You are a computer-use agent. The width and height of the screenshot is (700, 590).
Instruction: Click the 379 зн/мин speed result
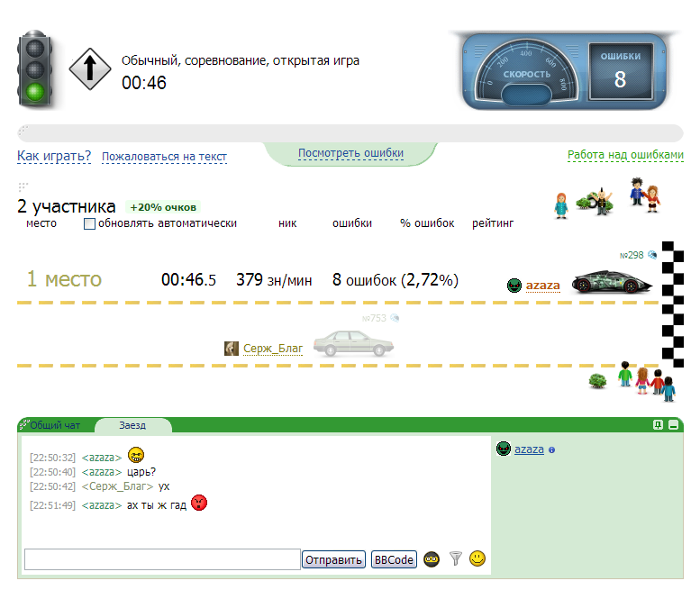click(274, 280)
